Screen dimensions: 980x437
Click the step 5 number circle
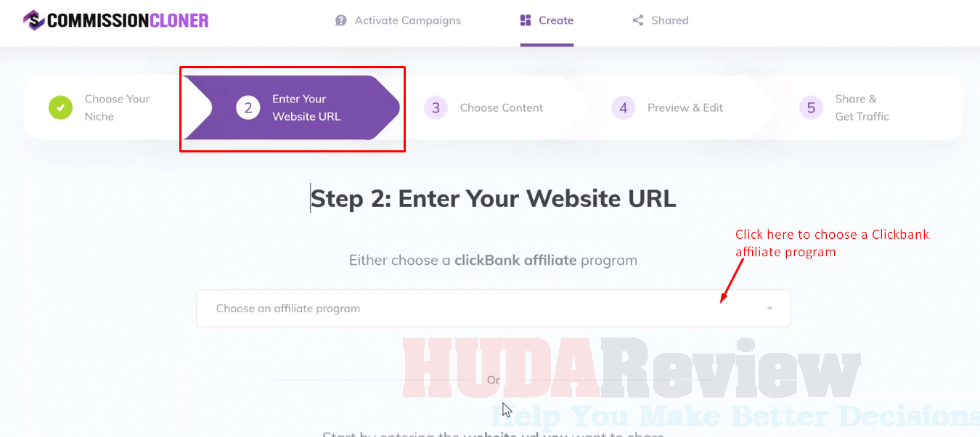tap(811, 108)
